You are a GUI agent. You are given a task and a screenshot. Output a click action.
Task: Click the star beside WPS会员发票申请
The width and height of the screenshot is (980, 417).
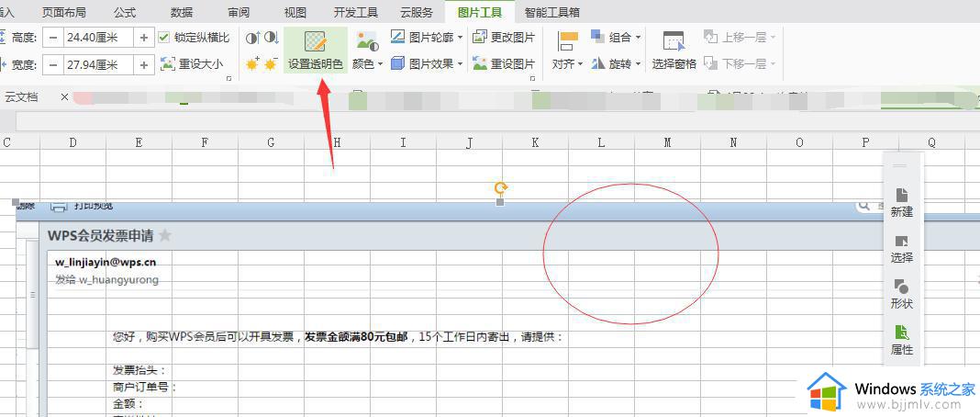pos(165,236)
